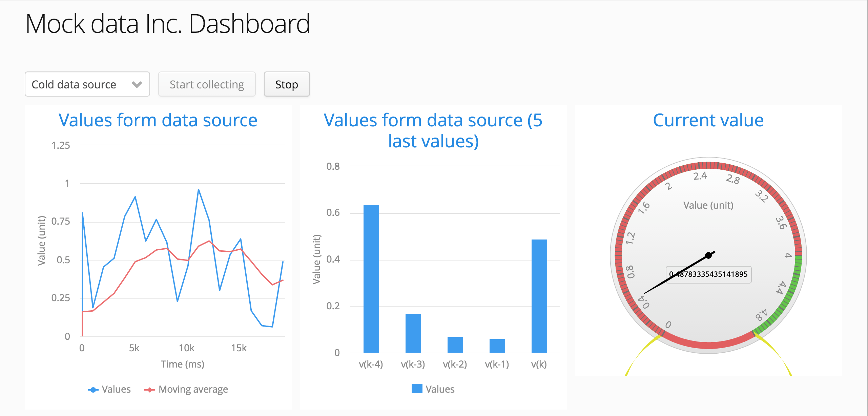The height and width of the screenshot is (416, 868).
Task: Select the v(k-3) bar
Action: pos(413,333)
